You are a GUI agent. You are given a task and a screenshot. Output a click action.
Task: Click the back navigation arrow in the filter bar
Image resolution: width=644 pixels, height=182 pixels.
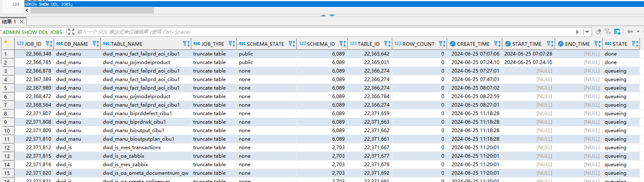coord(630,32)
